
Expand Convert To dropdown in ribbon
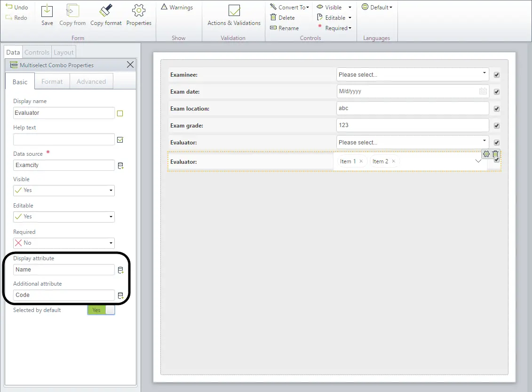pyautogui.click(x=290, y=7)
